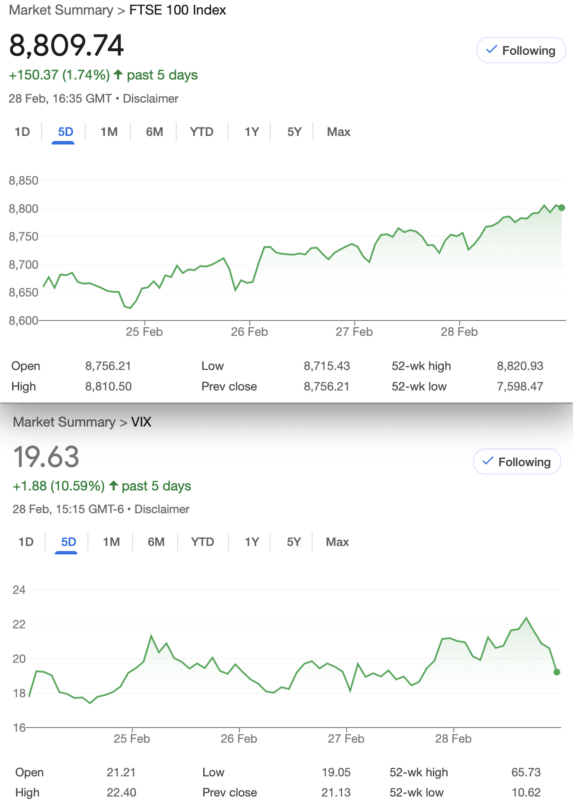Click the VIX Low value 19.05
573x800 pixels.
[x=336, y=772]
